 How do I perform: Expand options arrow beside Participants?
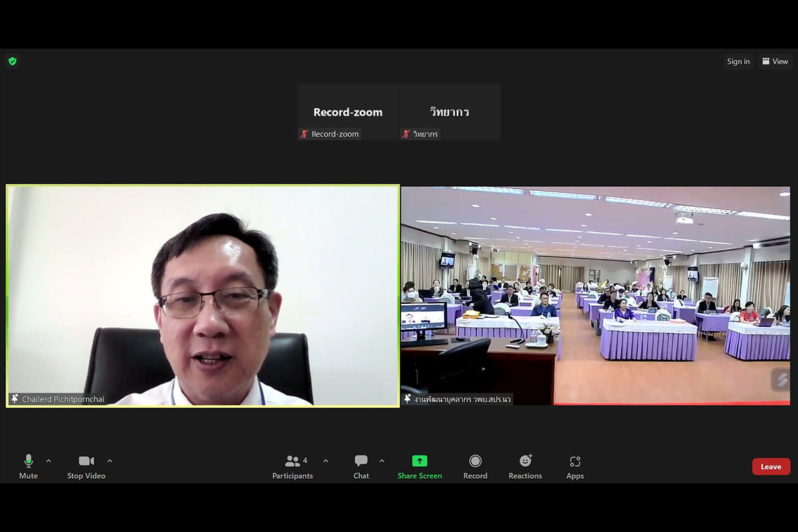[x=326, y=461]
